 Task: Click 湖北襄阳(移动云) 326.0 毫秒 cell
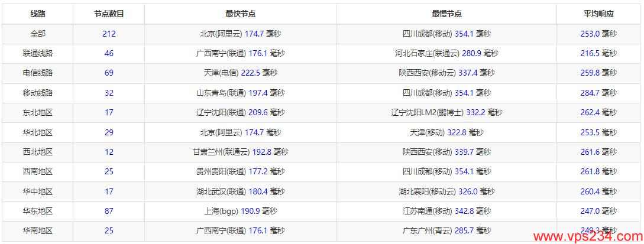pos(447,191)
